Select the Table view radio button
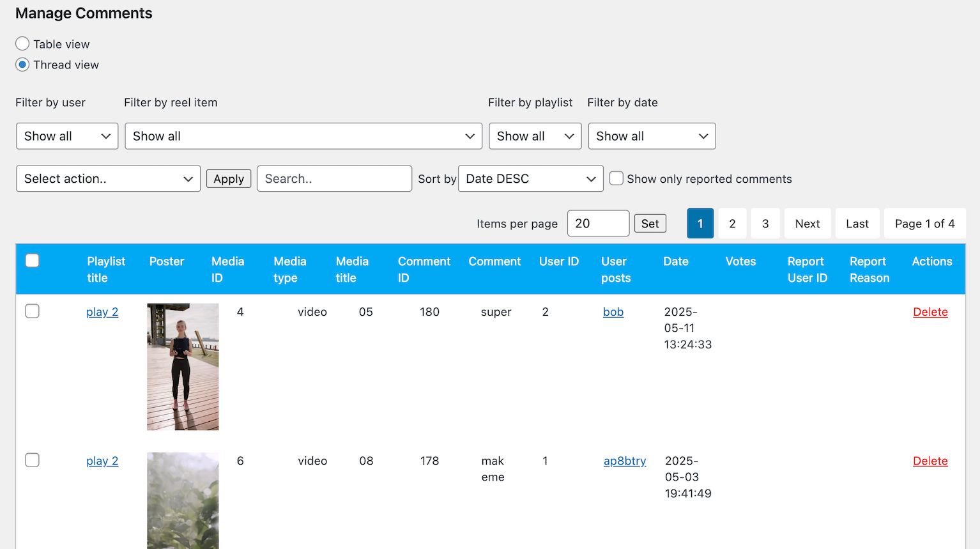980x549 pixels. (x=22, y=43)
